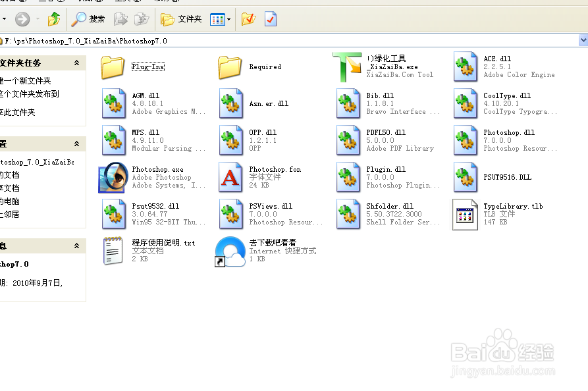588x391 pixels.
Task: Collapse the details section chevron
Action: (76, 246)
